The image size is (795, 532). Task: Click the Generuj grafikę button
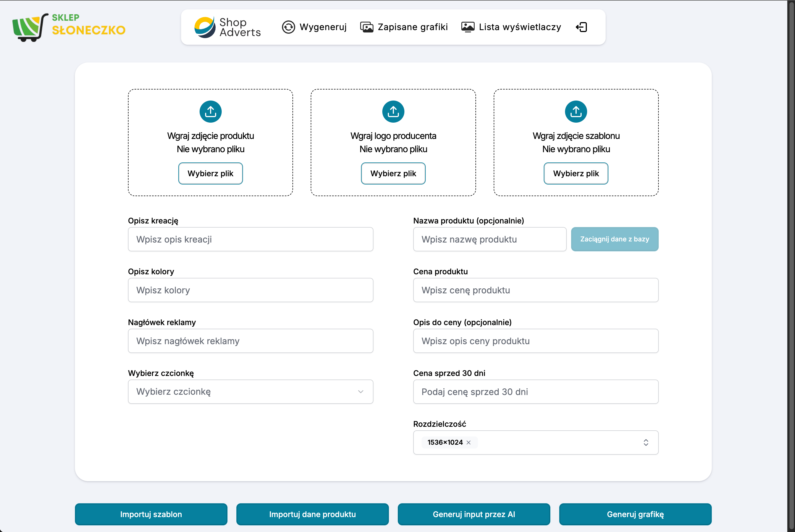tap(635, 514)
